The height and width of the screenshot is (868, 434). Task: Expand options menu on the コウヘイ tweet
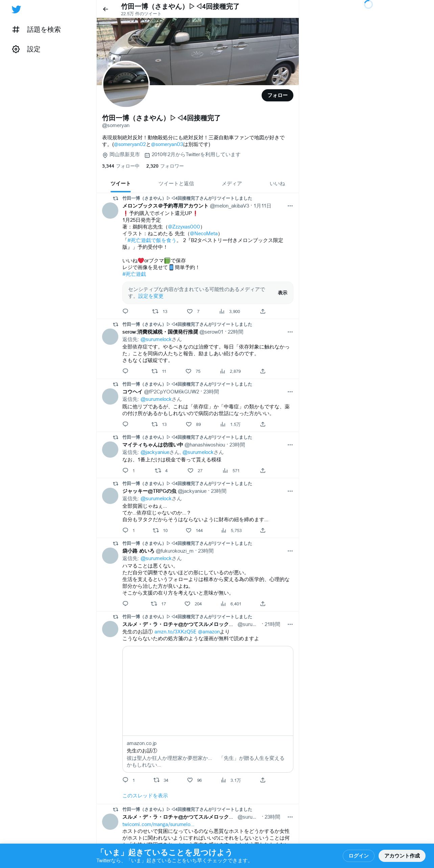pos(290,392)
